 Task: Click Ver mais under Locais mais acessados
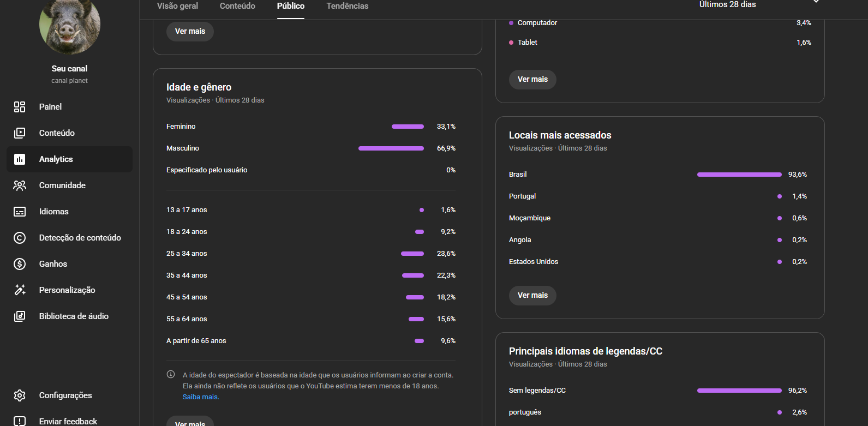(x=532, y=296)
